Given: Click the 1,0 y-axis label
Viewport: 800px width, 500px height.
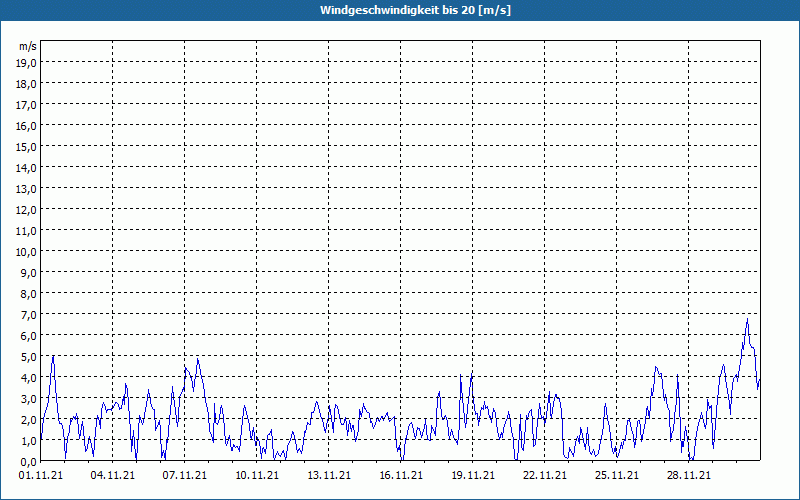Looking at the screenshot, I should click(x=29, y=441).
